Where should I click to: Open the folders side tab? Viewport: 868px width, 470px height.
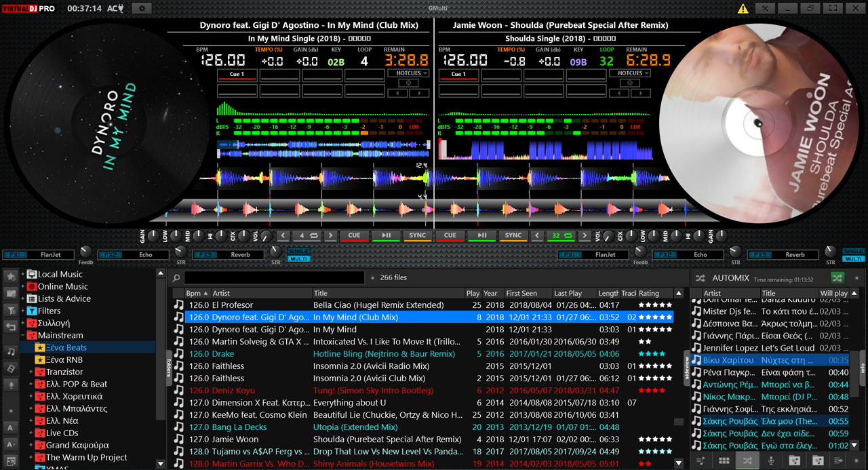point(168,367)
